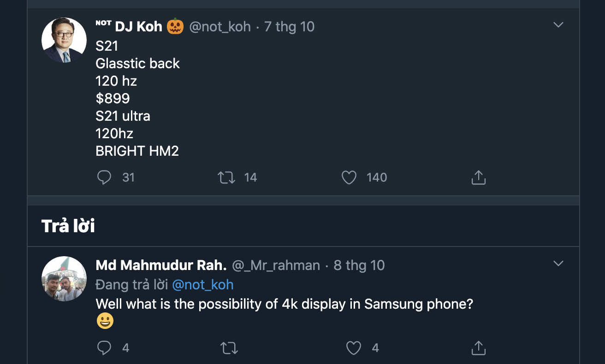Reply to Md Mahmudur's 4k display tweet
This screenshot has height=364, width=605.
[105, 348]
